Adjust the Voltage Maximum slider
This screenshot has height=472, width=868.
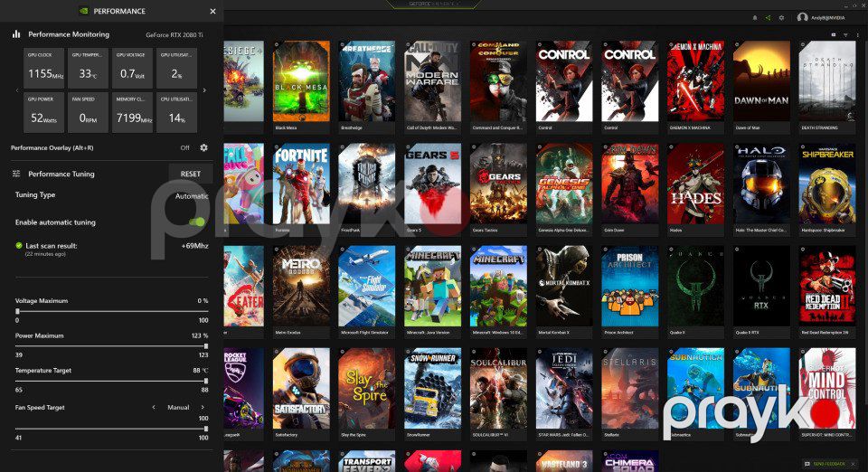tap(111, 311)
